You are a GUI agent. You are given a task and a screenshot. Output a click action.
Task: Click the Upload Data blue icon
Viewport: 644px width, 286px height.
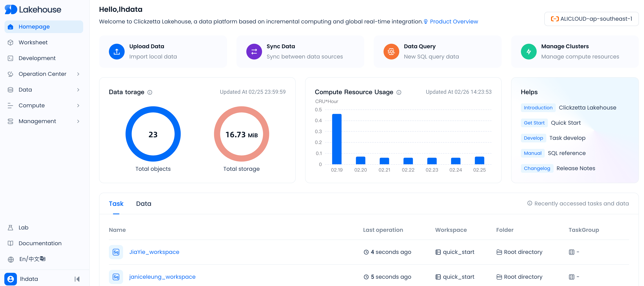click(117, 52)
